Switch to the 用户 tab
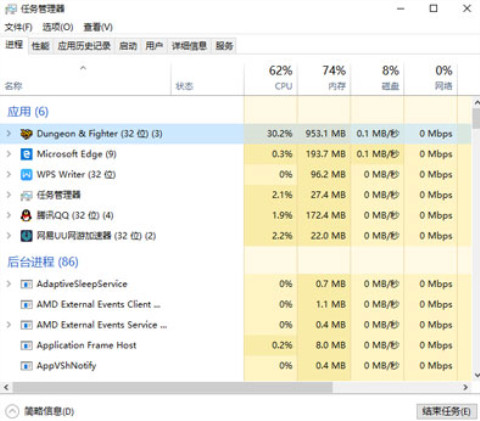The width and height of the screenshot is (480, 421). click(x=154, y=46)
